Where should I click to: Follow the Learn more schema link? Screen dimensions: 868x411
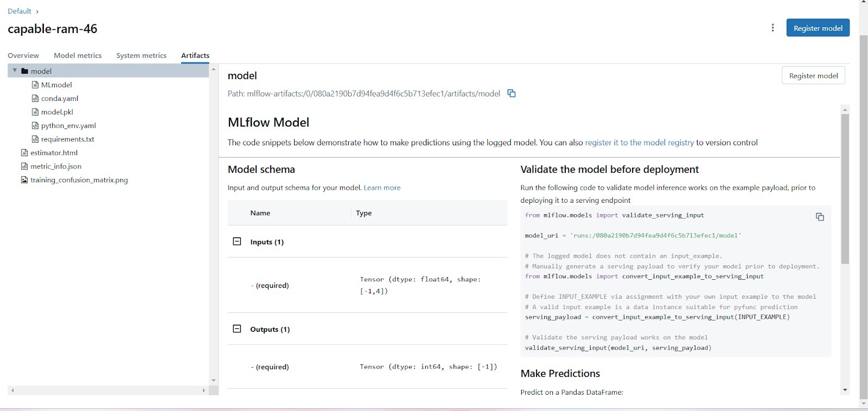click(382, 188)
